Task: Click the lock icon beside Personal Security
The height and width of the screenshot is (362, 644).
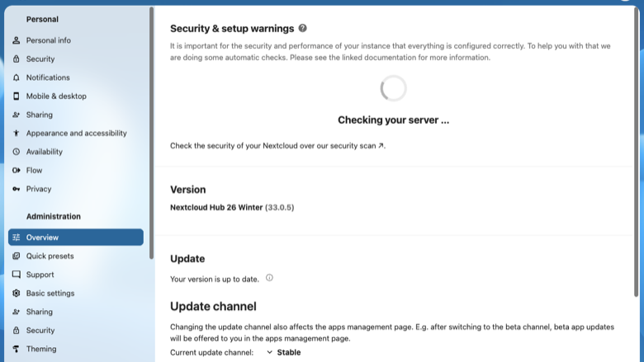Action: pos(16,59)
